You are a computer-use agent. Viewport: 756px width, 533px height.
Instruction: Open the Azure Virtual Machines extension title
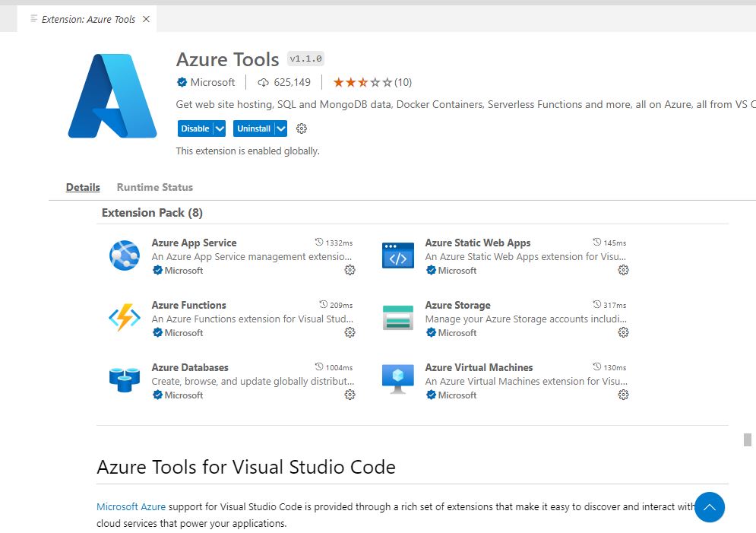coord(479,367)
